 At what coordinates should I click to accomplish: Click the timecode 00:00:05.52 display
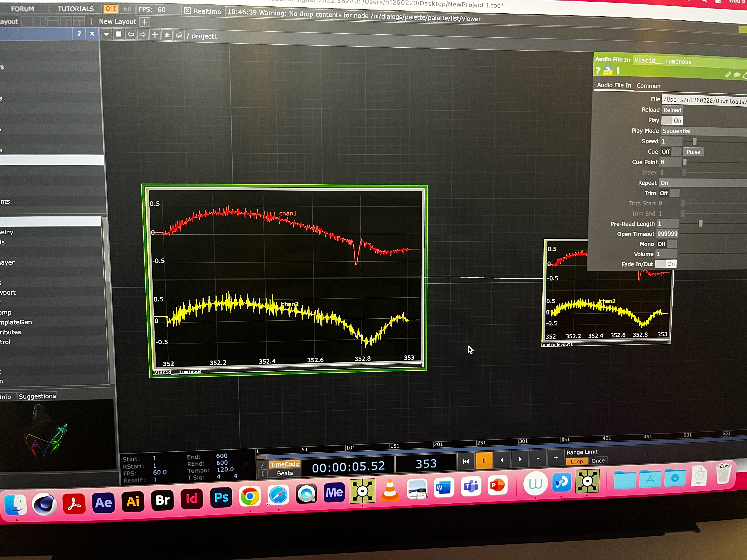(348, 467)
